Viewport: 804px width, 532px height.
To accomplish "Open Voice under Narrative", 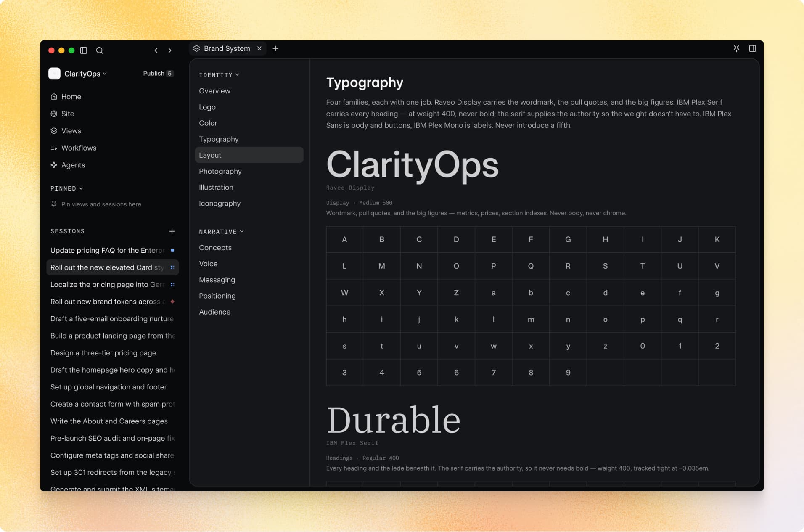I will (249, 264).
